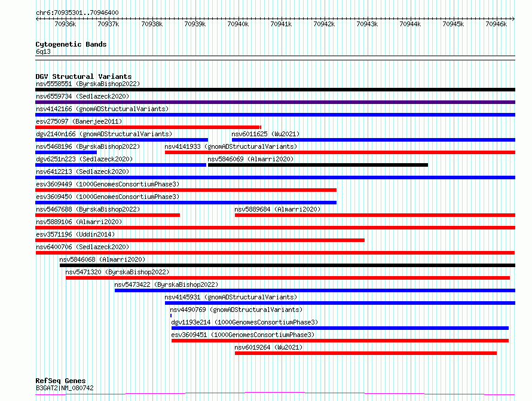Viewport: 532px width, 401px height.
Task: Click nsv5846069 (Almarri2020) label
Action: pyautogui.click(x=250, y=159)
